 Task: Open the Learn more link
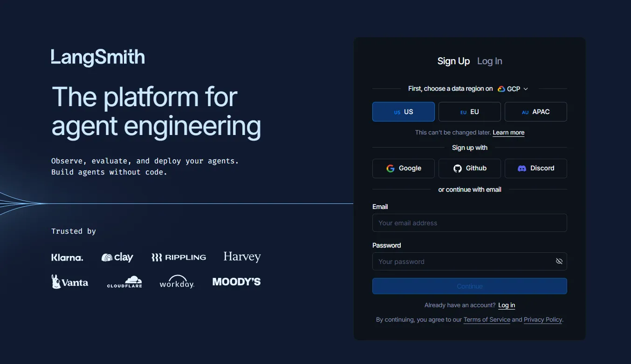pyautogui.click(x=508, y=133)
